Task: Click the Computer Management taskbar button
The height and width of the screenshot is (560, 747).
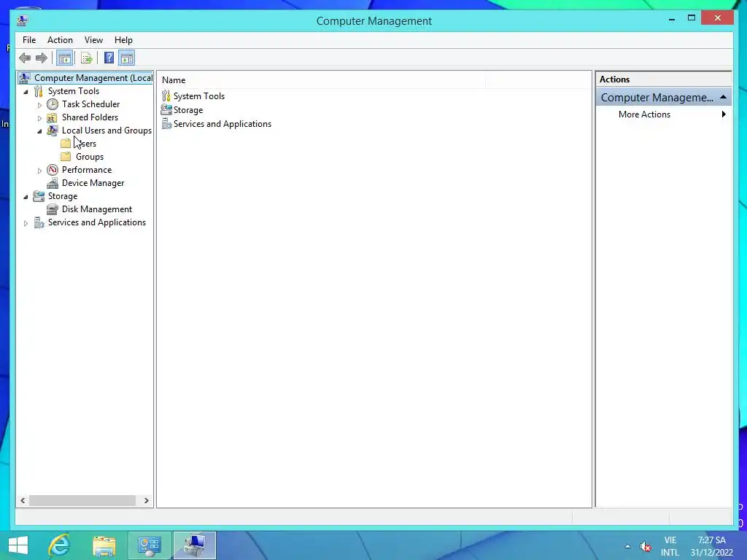Action: pos(195,545)
